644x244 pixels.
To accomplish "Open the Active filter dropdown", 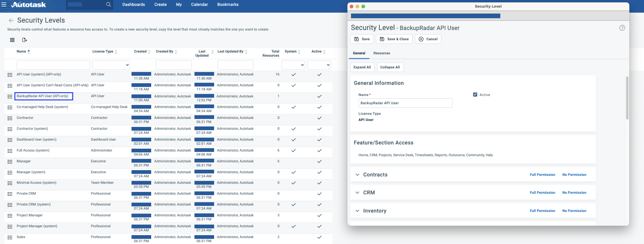I will tap(319, 65).
